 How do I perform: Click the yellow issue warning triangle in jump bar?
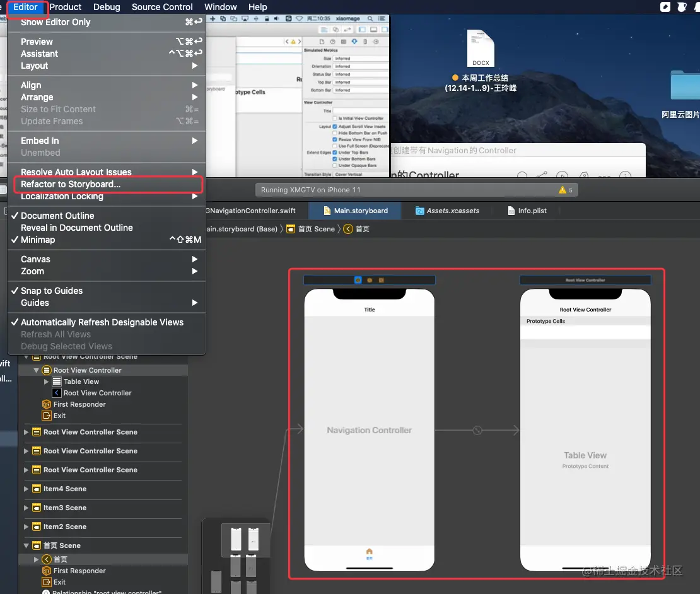[x=293, y=42]
